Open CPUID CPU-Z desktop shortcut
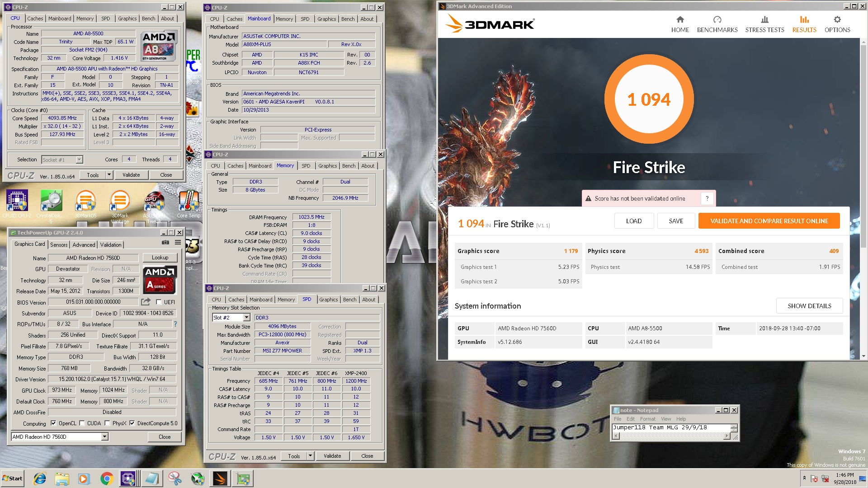 [17, 204]
